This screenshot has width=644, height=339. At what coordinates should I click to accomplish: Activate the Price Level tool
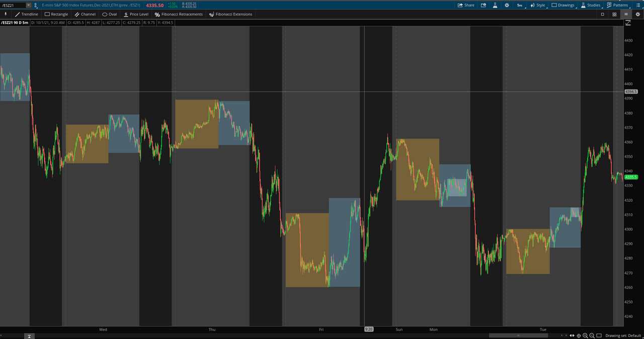[136, 14]
